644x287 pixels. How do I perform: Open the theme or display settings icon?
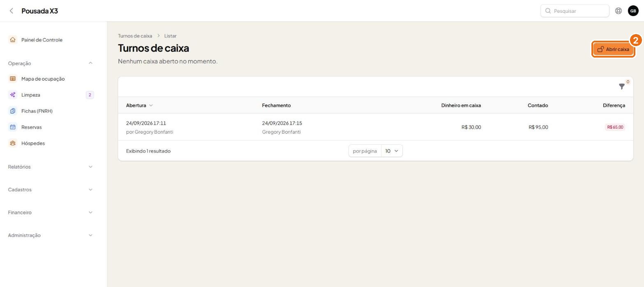click(618, 11)
